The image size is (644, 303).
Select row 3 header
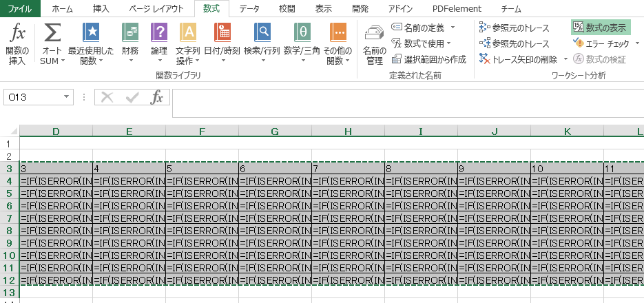point(10,169)
